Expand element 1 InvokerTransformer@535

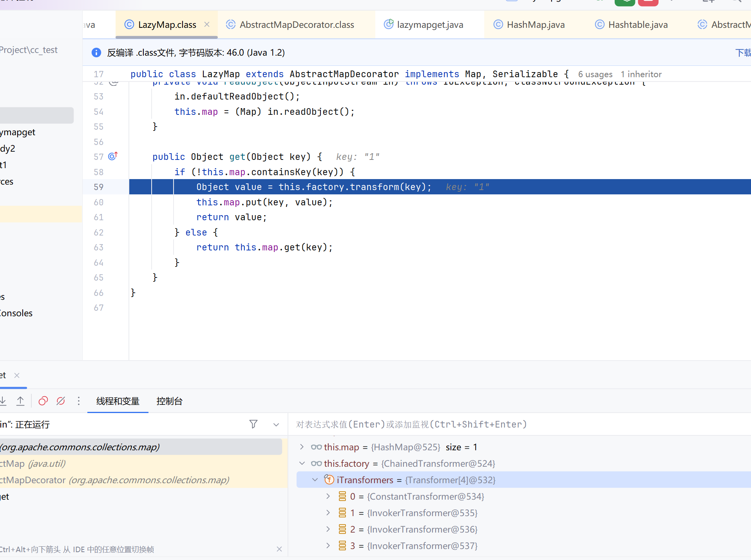click(x=328, y=513)
